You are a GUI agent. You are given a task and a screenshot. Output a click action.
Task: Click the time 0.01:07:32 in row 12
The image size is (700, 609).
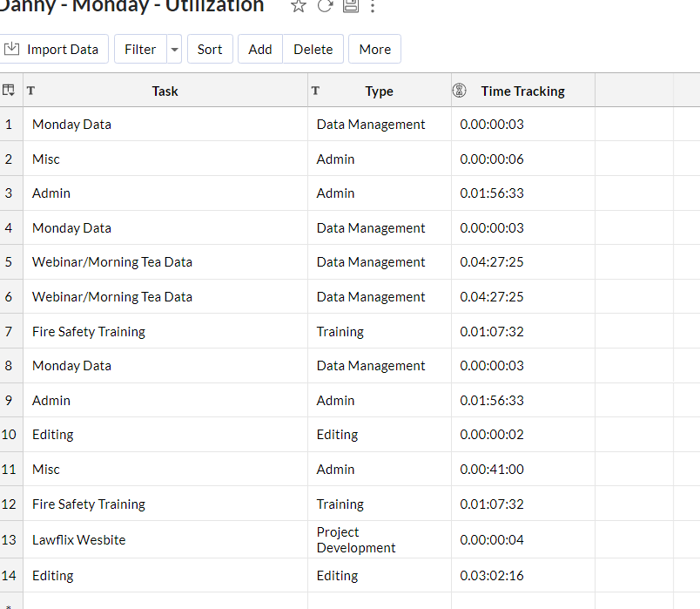pyautogui.click(x=492, y=504)
